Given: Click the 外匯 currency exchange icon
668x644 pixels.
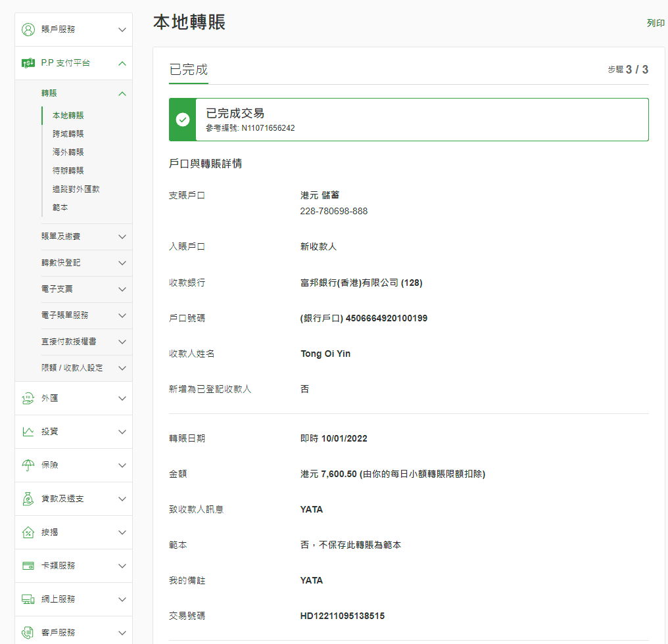Looking at the screenshot, I should pos(28,398).
